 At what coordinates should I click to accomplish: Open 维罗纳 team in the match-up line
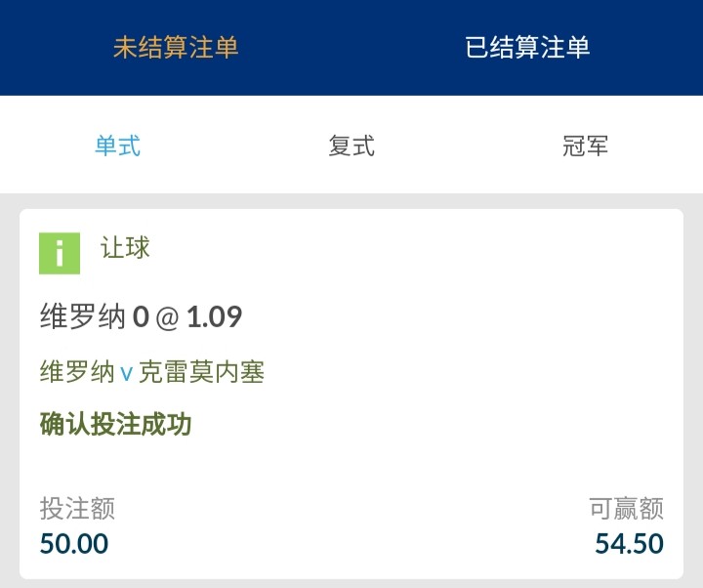click(77, 372)
